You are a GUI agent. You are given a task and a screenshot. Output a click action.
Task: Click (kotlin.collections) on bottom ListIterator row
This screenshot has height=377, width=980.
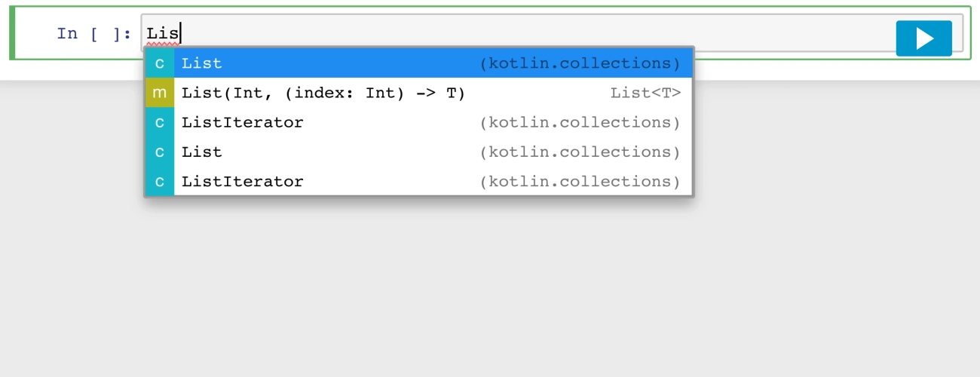pyautogui.click(x=580, y=181)
